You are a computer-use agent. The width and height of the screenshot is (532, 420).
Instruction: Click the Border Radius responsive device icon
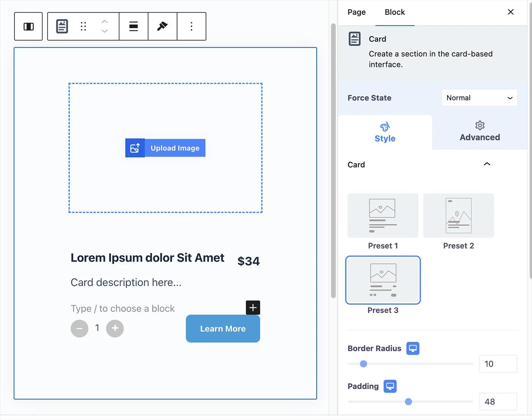[x=413, y=348]
